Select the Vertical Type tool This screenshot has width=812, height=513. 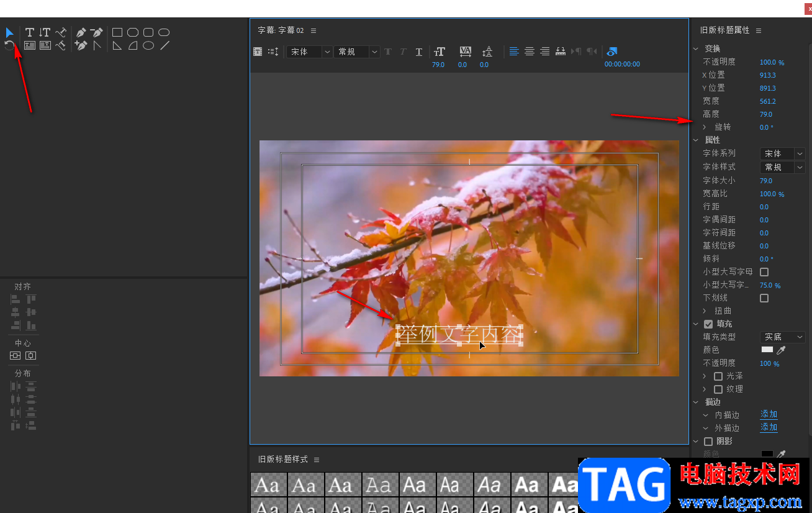click(x=45, y=32)
